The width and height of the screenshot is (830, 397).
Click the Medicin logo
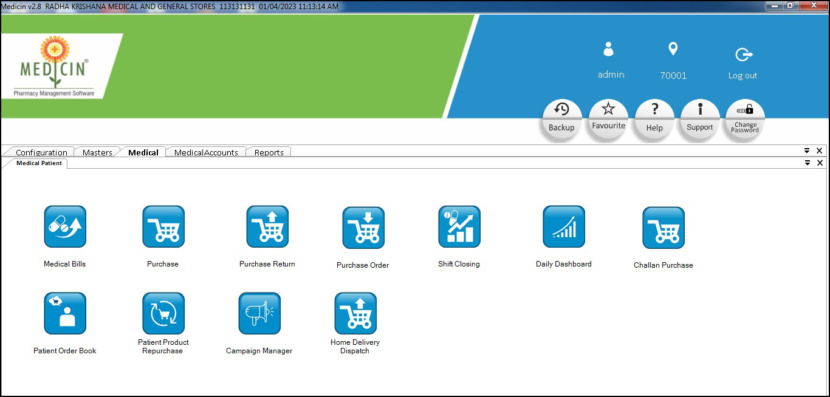click(55, 66)
